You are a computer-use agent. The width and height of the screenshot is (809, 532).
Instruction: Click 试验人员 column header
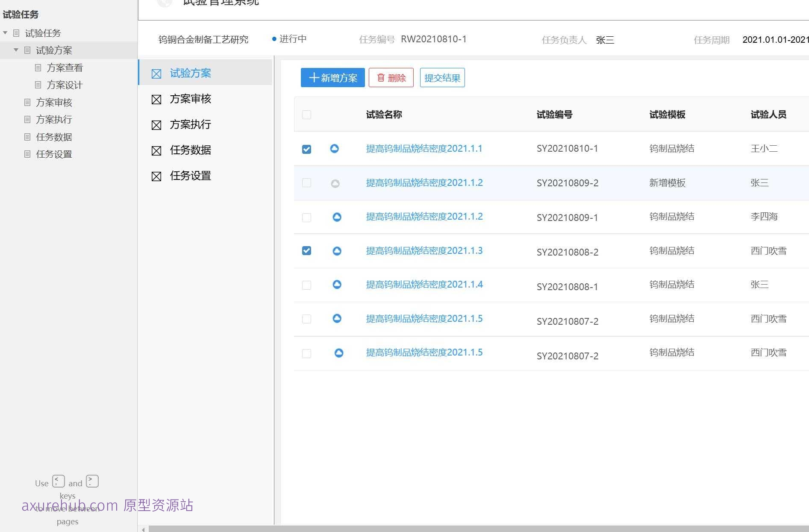[x=768, y=115]
